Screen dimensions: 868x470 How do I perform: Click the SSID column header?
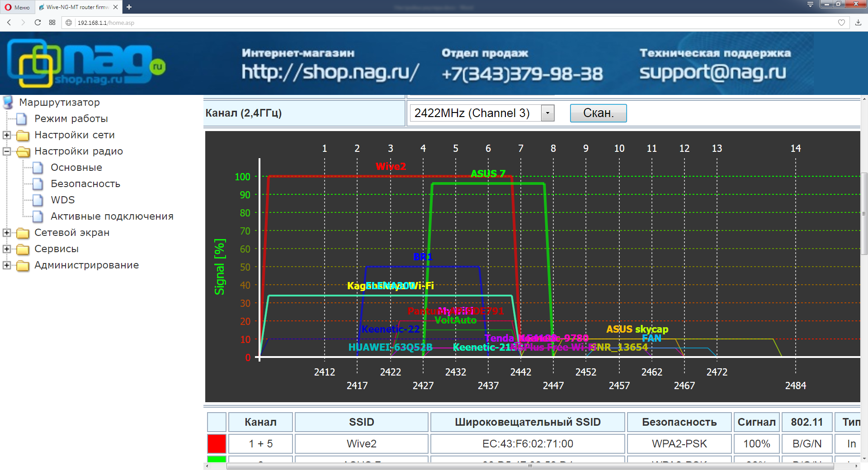(362, 422)
